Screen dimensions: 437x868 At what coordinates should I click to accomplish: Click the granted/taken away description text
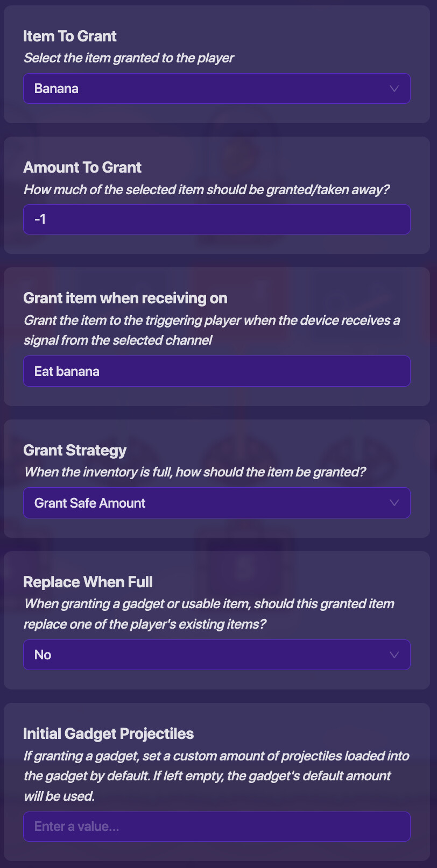click(206, 190)
